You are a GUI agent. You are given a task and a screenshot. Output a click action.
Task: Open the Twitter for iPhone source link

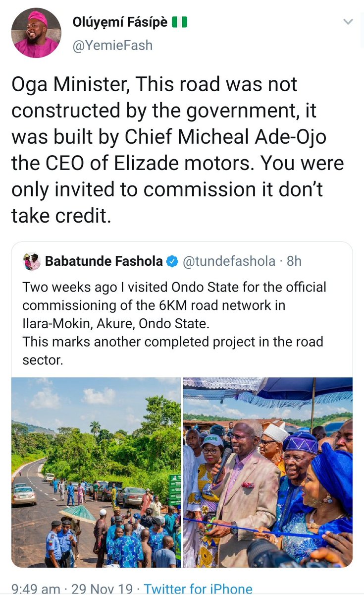[198, 589]
